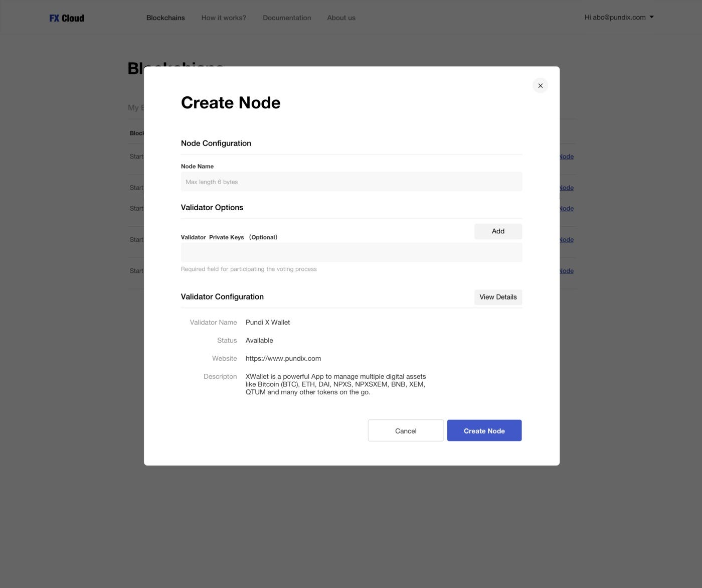Click the Pundi X Wallet validator name

(268, 322)
